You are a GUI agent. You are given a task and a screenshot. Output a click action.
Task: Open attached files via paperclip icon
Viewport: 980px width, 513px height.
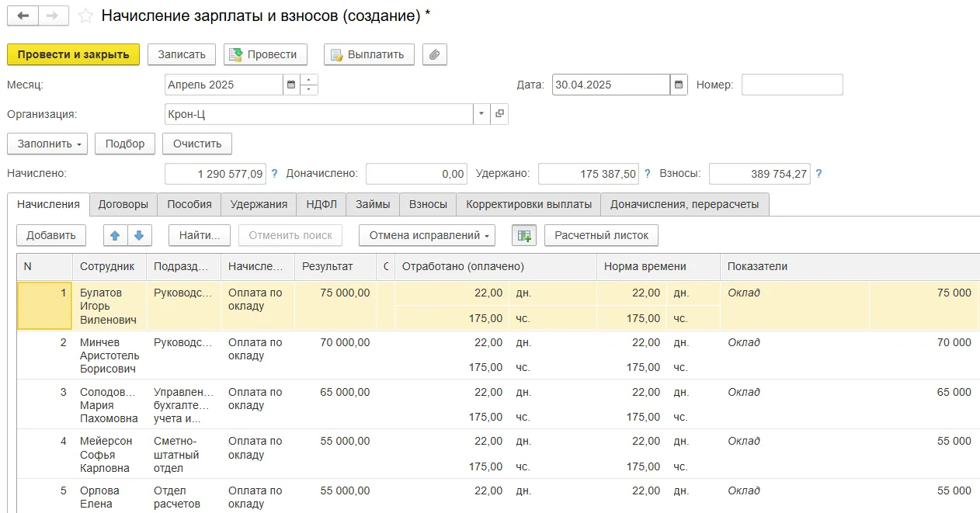coord(434,54)
